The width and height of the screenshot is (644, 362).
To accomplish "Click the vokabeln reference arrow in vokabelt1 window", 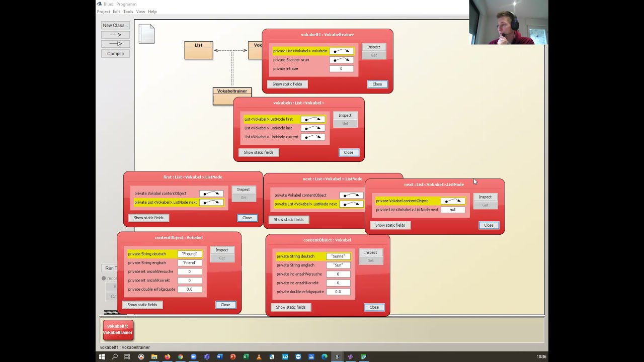I will pos(342,51).
